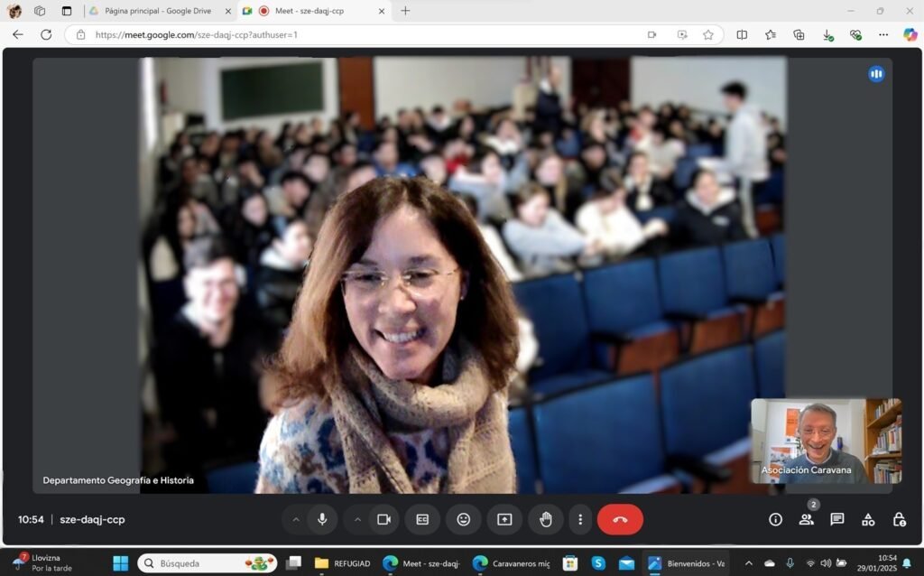Switch to the Página principal Google Drive tab
This screenshot has width=924, height=576.
coord(153,12)
